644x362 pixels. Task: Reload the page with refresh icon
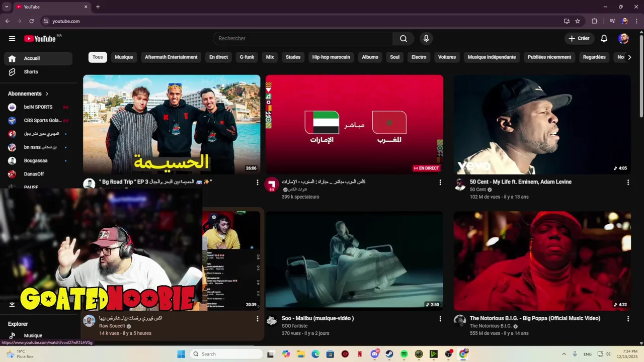(31, 21)
